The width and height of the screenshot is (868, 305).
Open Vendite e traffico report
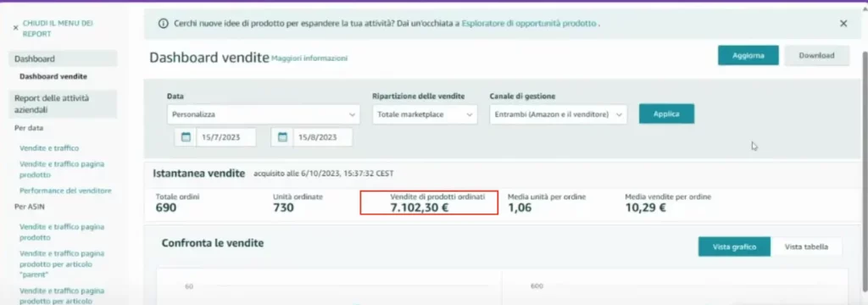pyautogui.click(x=49, y=148)
